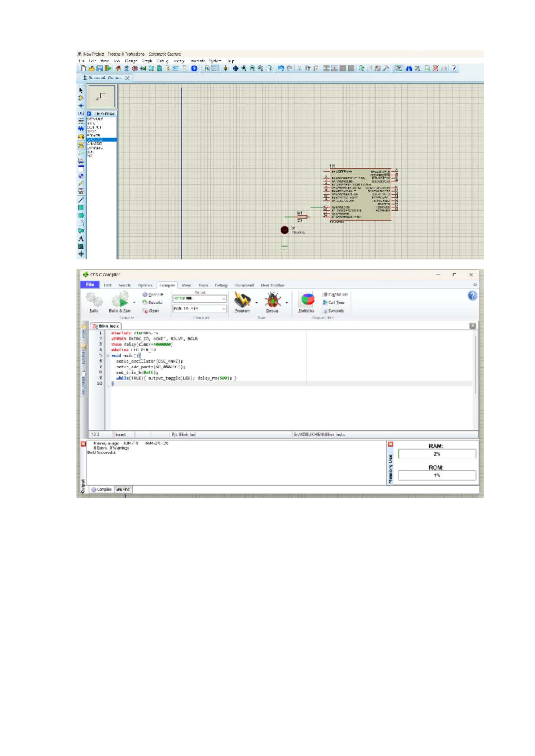Viewport: 535px width, 756px height.
Task: Open the File menu in Proteus
Action: point(82,61)
